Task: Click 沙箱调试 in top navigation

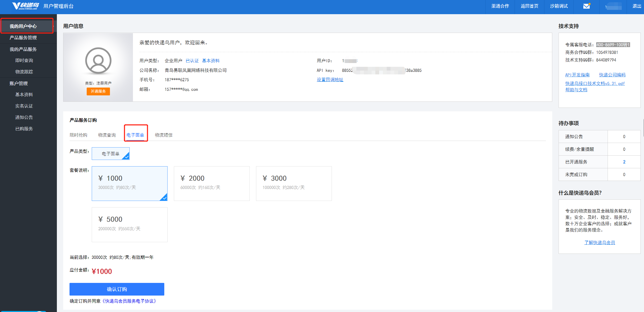Action: (x=559, y=6)
